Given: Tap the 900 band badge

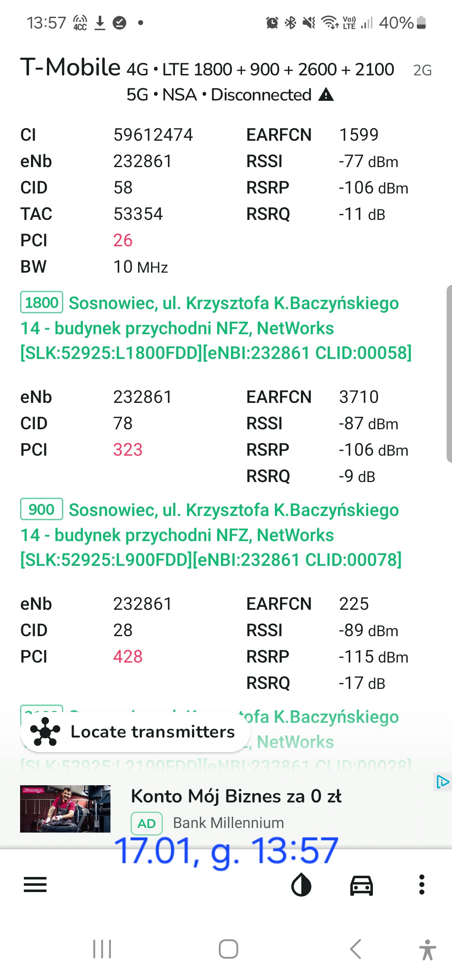Looking at the screenshot, I should point(41,509).
